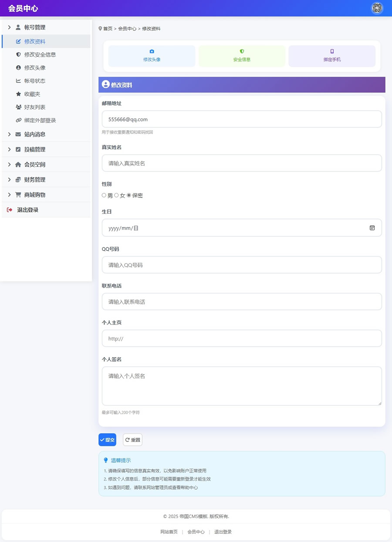The image size is (392, 542).
Task: Expand the 财务管理 sidebar section
Action: click(x=34, y=179)
